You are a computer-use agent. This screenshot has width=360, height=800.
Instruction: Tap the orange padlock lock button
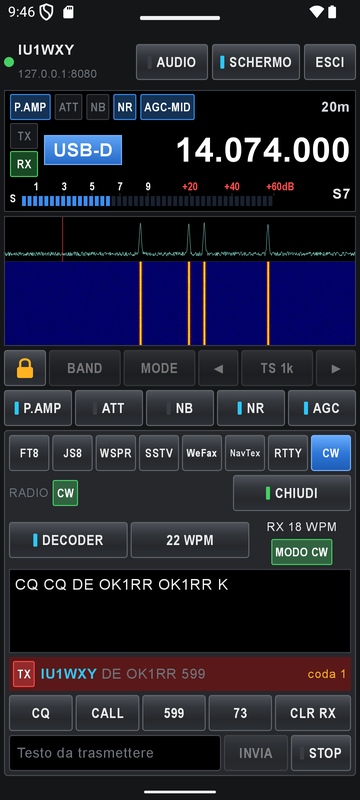(25, 368)
